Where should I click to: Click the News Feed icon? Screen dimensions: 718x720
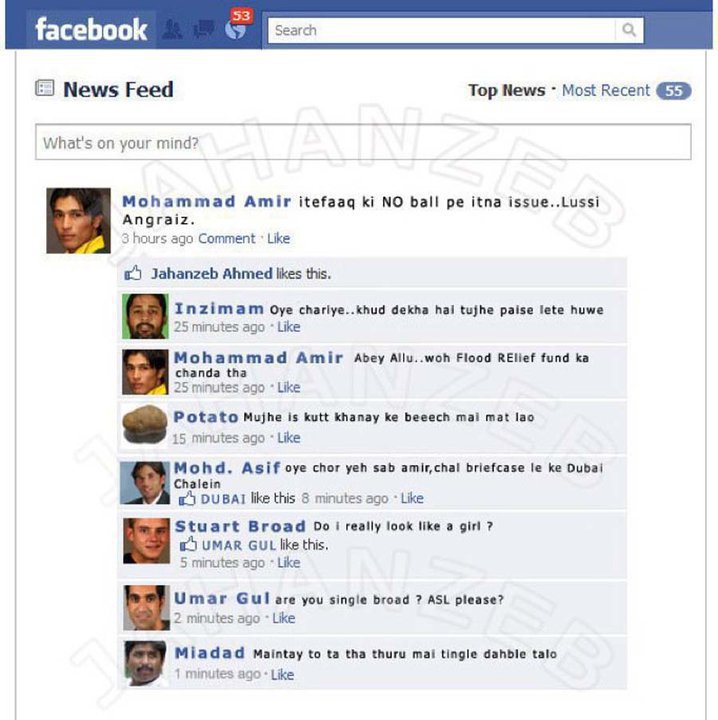pos(45,88)
